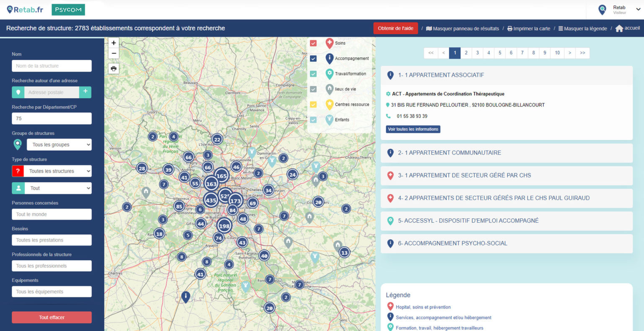Image resolution: width=644 pixels, height=331 pixels.
Task: Click Voir toutes les informations
Action: (x=413, y=129)
